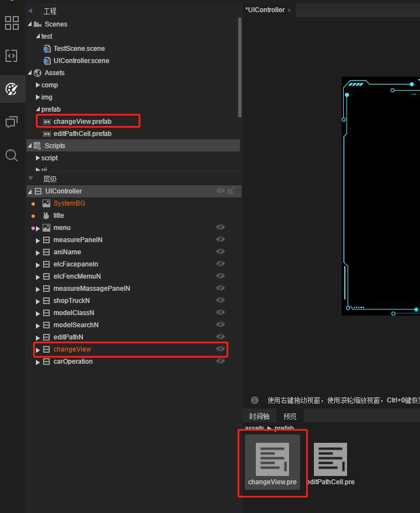Open the grid dashboard sidebar icon
The width and height of the screenshot is (420, 513).
(x=12, y=23)
